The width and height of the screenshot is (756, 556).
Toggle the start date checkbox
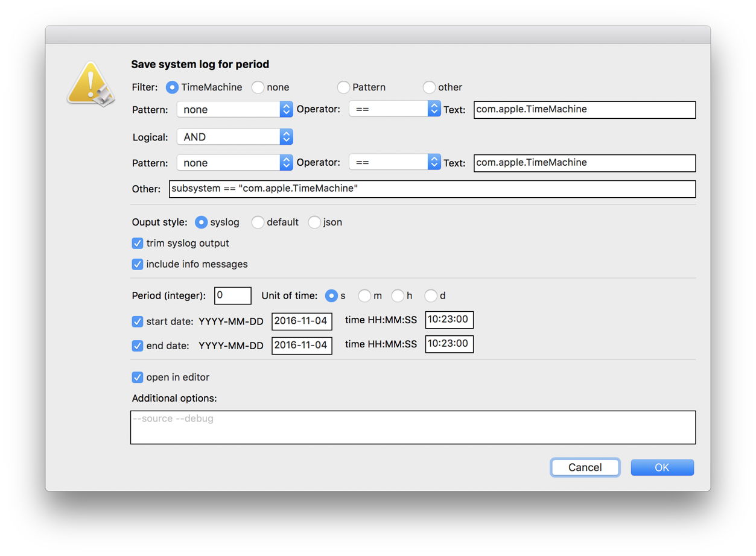click(x=138, y=322)
